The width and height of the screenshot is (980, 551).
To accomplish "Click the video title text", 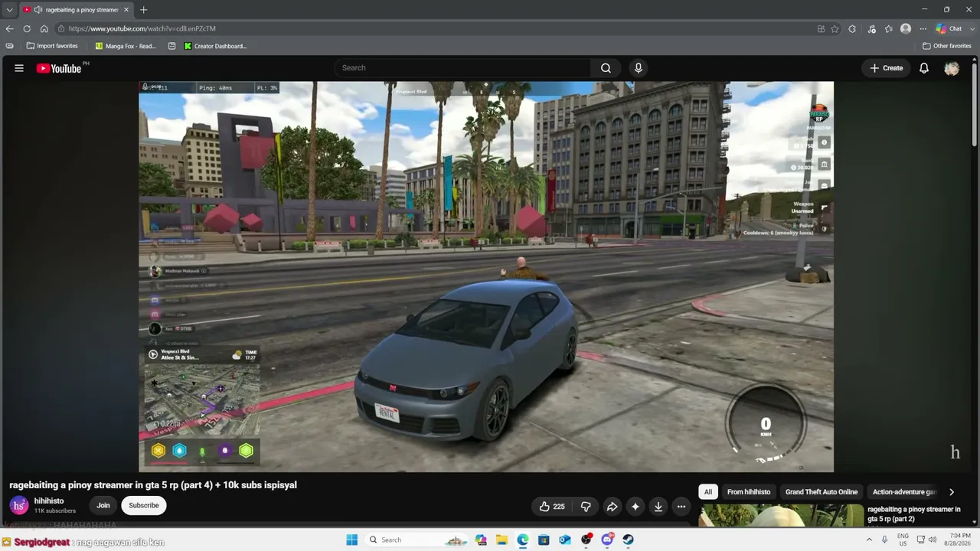I will coord(153,485).
